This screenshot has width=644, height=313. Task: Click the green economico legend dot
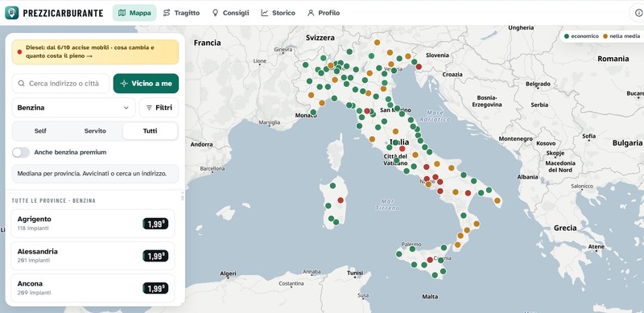[567, 36]
